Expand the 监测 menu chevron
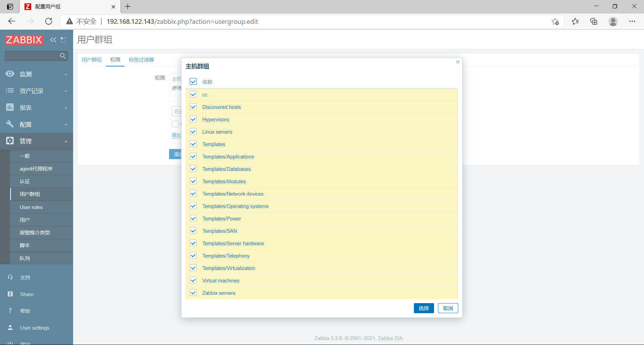 coord(66,74)
